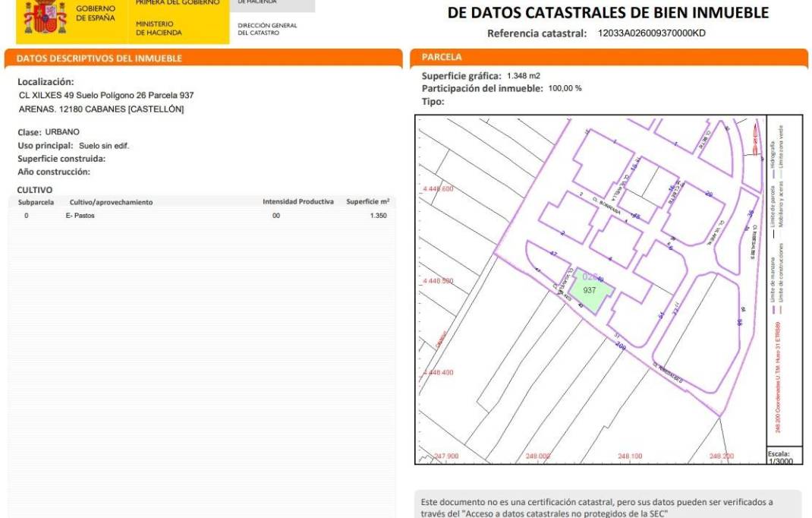Click the "GOBIERNO DE ESPAÑA" logo text
Image resolution: width=812 pixels, height=518 pixels.
[96, 13]
